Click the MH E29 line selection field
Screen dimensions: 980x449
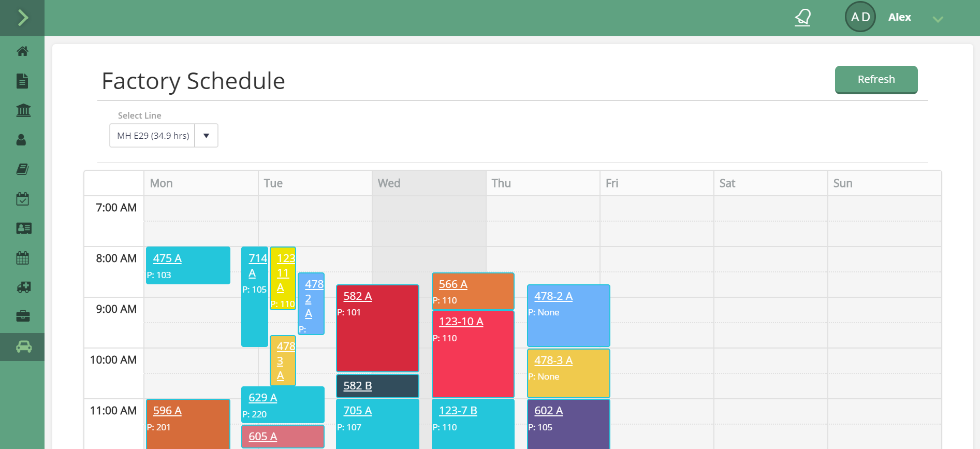click(x=153, y=136)
